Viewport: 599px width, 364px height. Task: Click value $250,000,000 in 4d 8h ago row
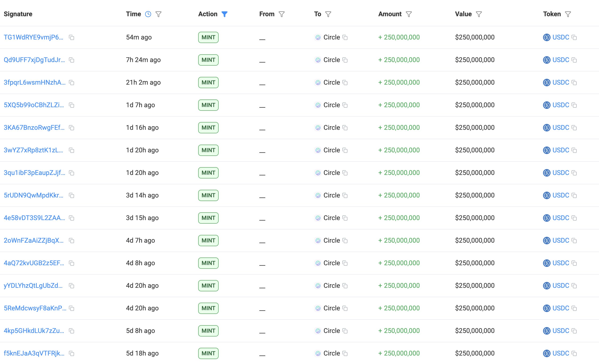(x=475, y=263)
